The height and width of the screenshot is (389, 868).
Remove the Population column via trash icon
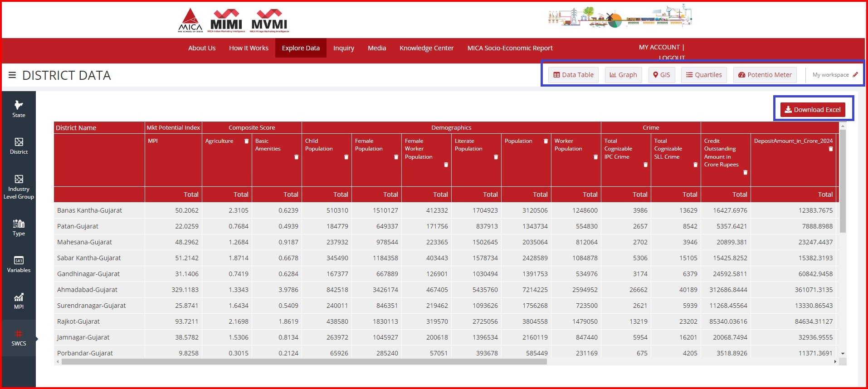tap(546, 141)
